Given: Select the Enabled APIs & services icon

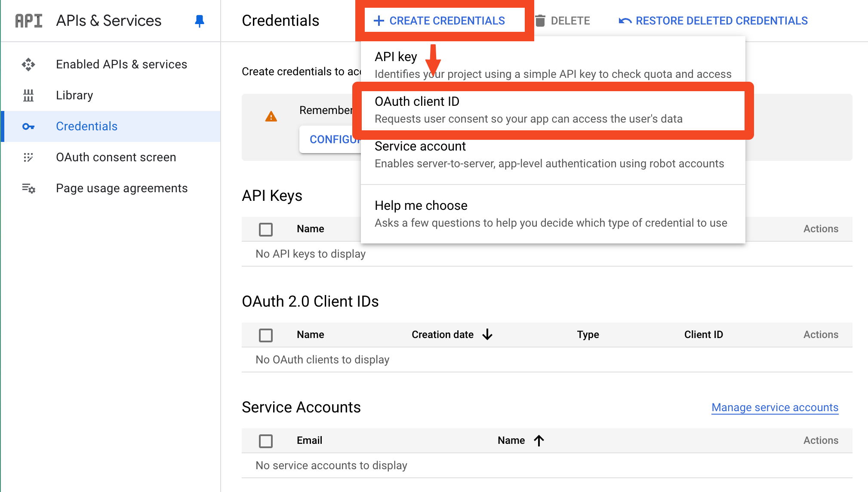Looking at the screenshot, I should click(28, 64).
